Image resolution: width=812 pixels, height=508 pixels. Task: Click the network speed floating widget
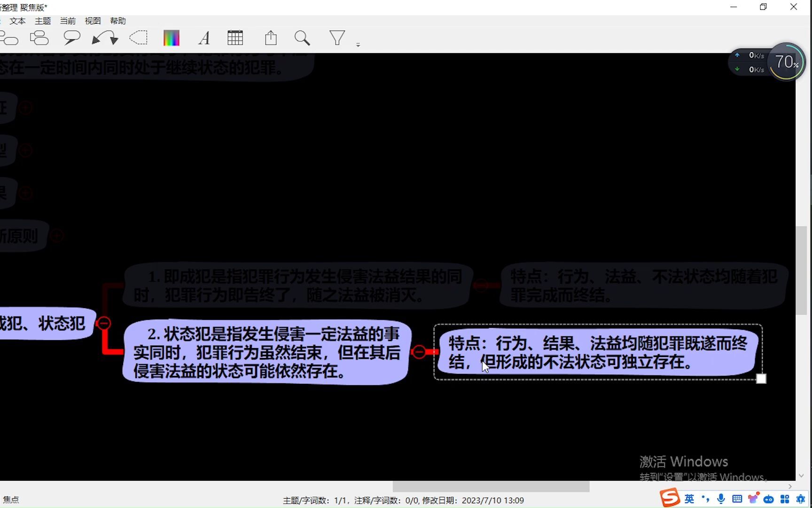tap(750, 62)
